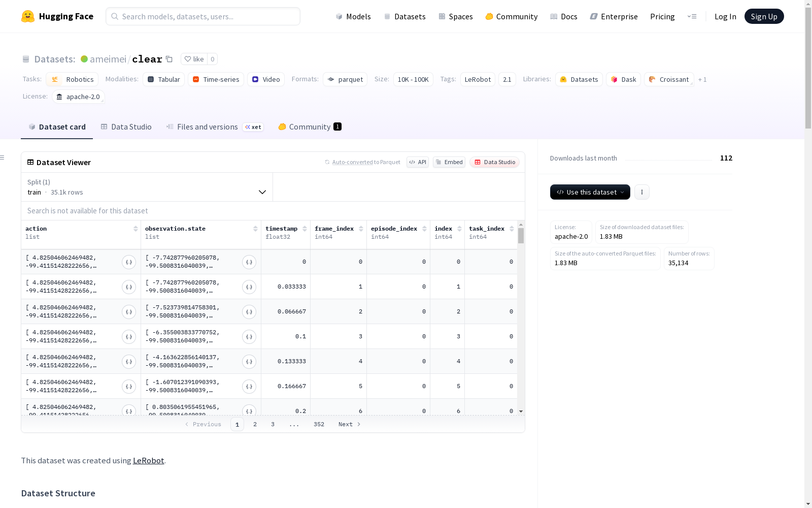Open the Split train dropdown
The image size is (812, 508).
147,187
